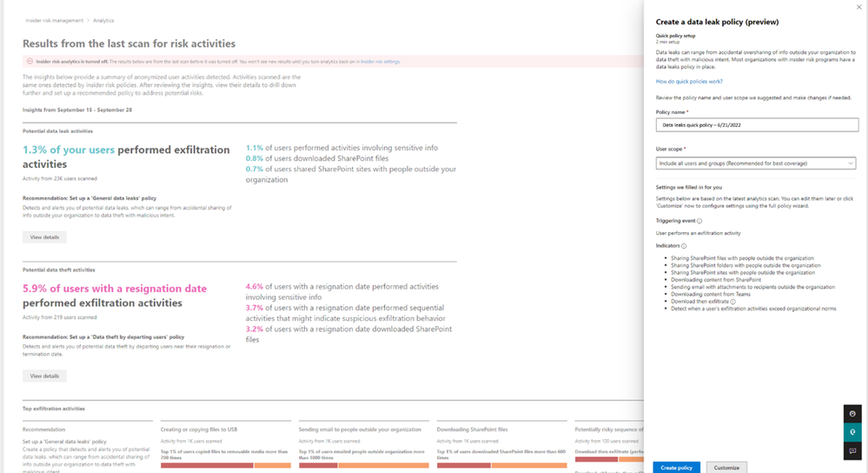
Task: Click the Creating or copying files to USB bar
Action: (226, 465)
